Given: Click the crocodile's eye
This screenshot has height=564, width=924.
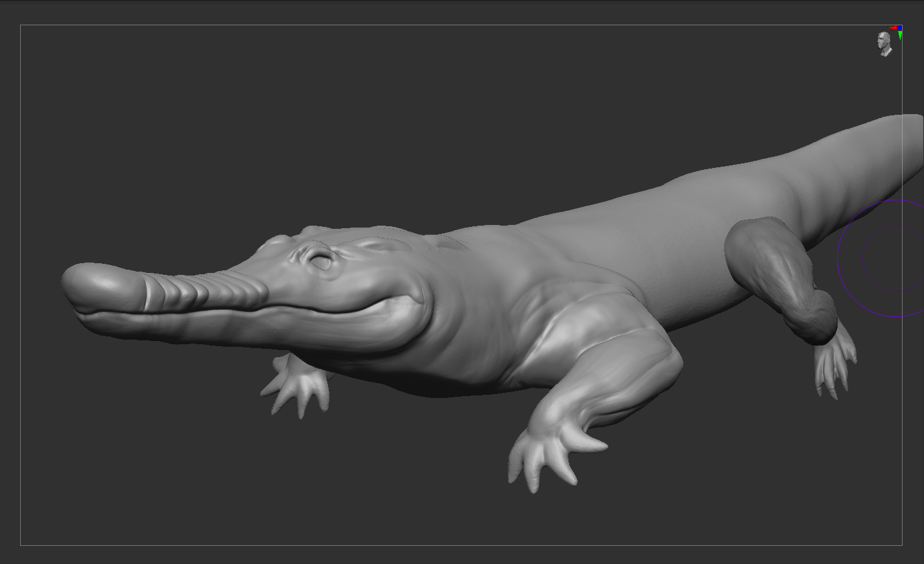Looking at the screenshot, I should (320, 261).
